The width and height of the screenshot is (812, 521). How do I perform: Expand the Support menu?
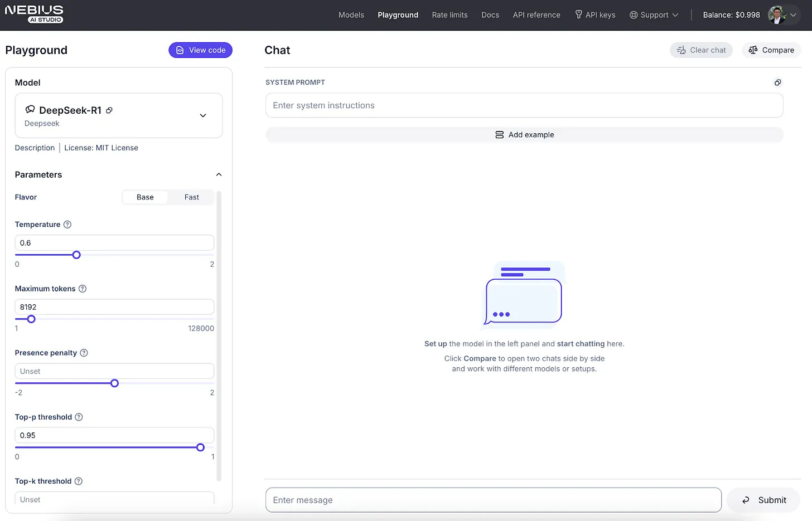tap(654, 15)
